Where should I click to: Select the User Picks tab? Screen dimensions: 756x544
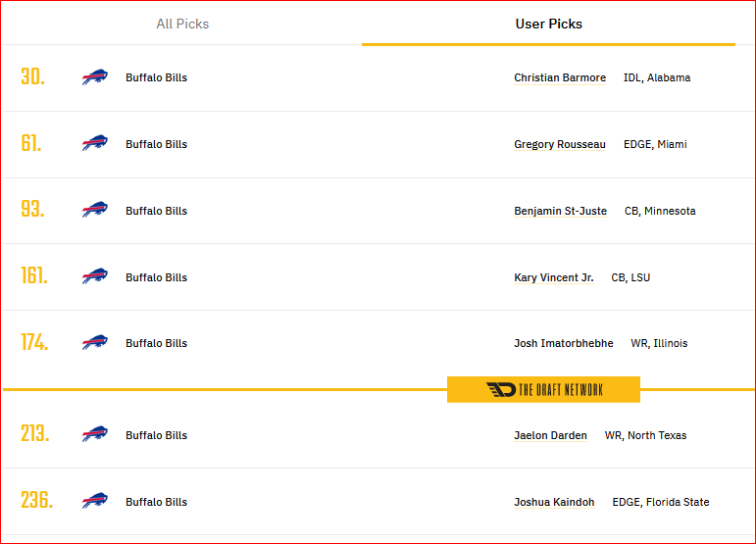tap(549, 24)
